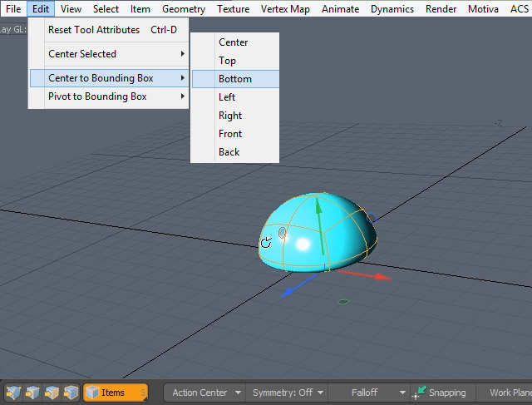
Task: Grab the red X-axis arrow handle
Action: tap(383, 278)
